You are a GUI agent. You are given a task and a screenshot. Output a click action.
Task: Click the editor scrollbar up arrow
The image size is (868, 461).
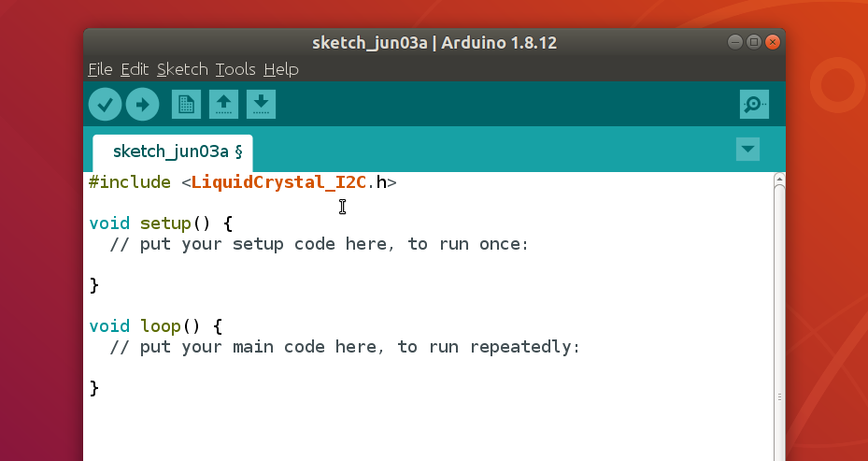coord(779,179)
